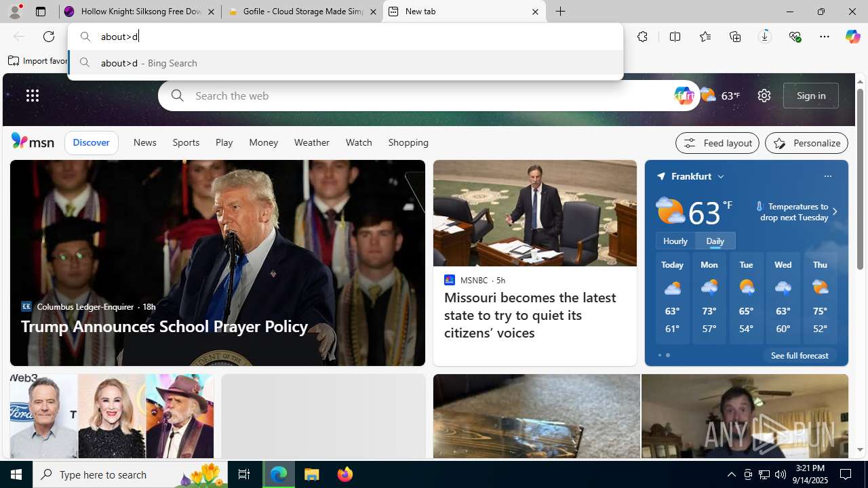
Task: Open the Sports section
Action: coord(186,142)
